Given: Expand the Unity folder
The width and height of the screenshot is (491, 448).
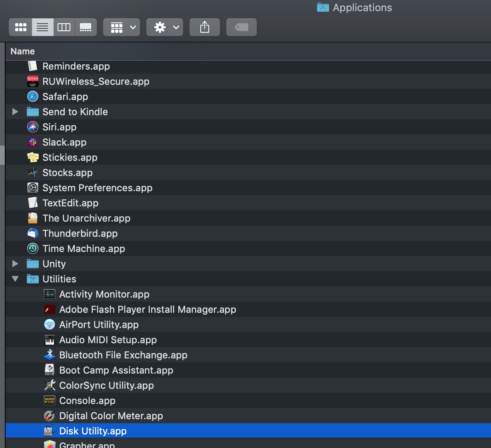Looking at the screenshot, I should [x=15, y=264].
